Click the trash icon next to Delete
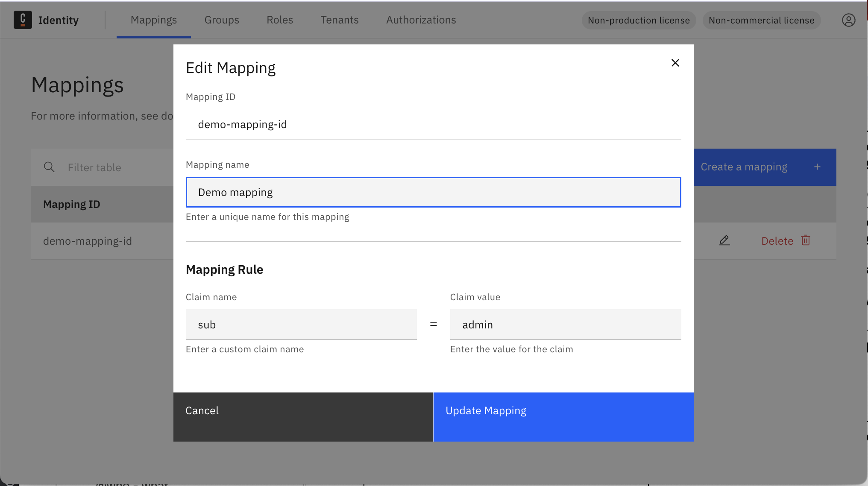 click(x=806, y=240)
